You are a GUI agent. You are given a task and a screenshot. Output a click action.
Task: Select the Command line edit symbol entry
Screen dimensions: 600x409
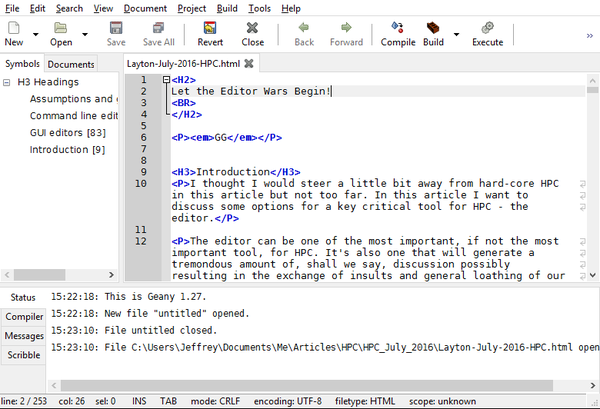point(74,116)
